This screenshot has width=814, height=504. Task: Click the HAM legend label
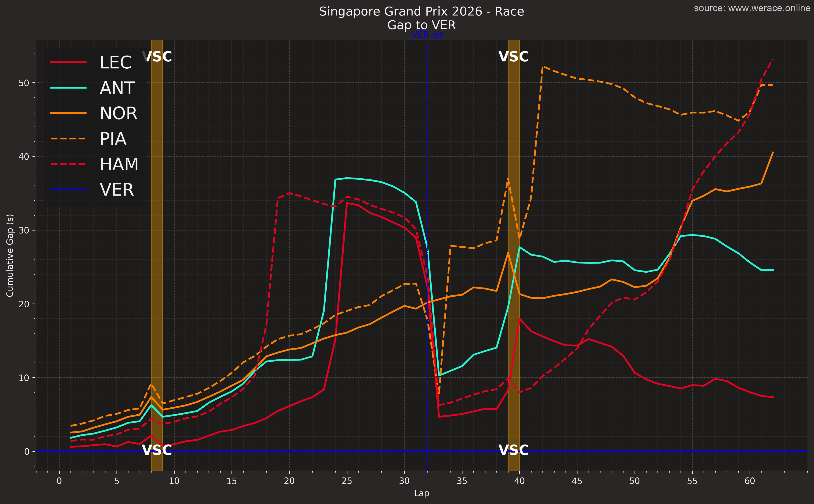click(x=119, y=164)
